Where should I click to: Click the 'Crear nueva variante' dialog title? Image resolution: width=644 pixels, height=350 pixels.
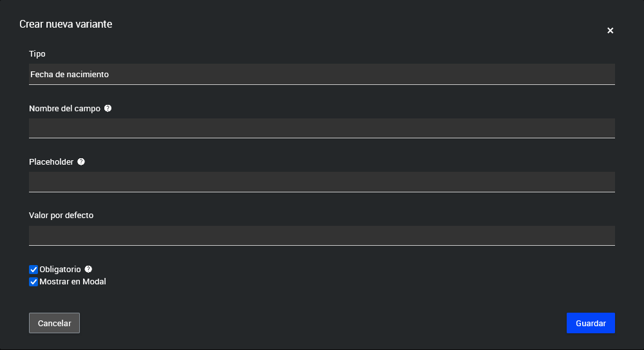point(66,24)
